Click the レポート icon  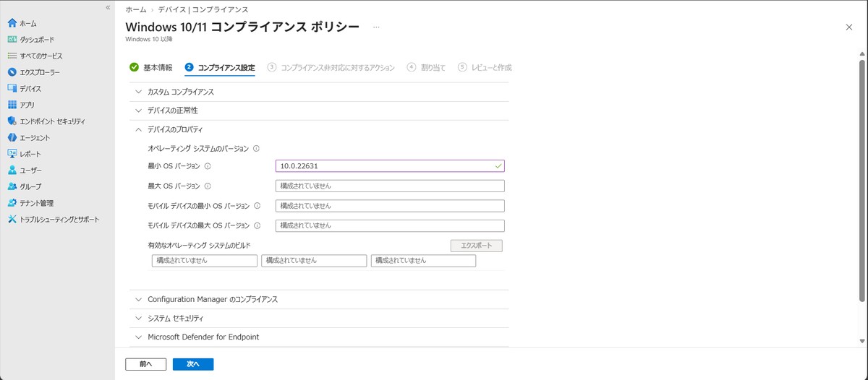(x=12, y=154)
